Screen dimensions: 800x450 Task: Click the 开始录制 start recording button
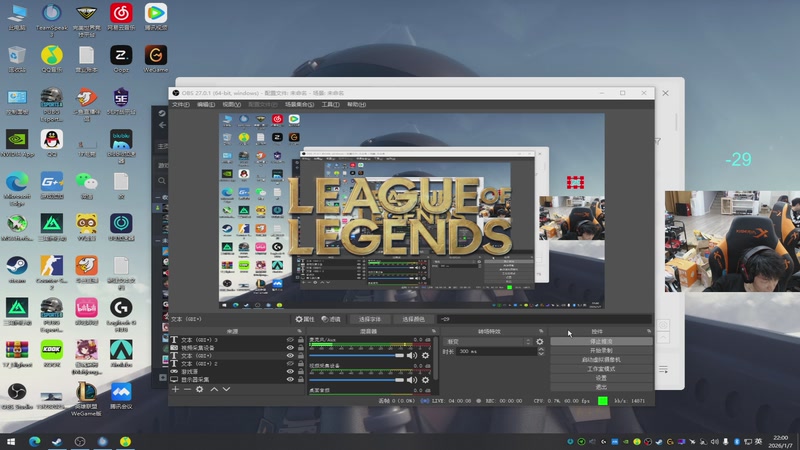click(x=601, y=351)
